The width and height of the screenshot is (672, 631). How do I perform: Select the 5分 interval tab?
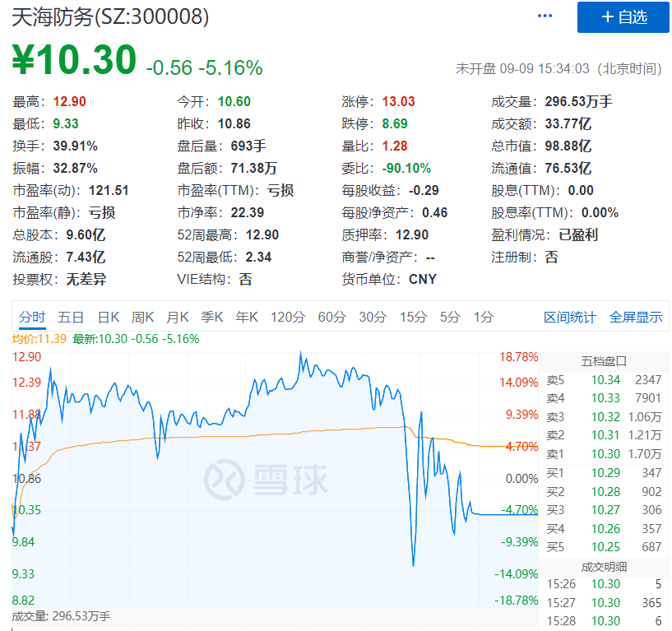tap(450, 318)
